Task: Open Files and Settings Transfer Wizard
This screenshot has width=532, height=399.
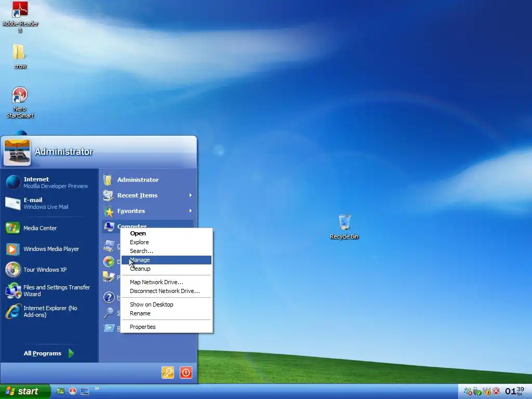Action: tap(48, 291)
